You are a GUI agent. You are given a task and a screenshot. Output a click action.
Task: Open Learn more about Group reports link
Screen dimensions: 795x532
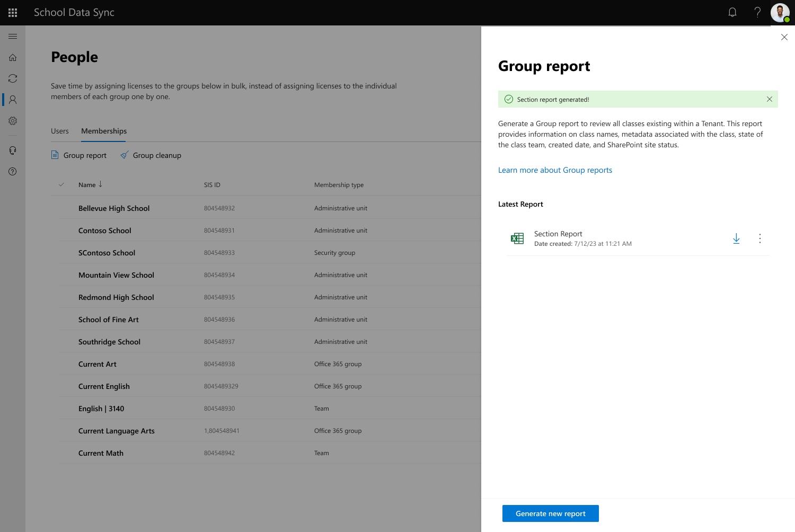click(555, 170)
